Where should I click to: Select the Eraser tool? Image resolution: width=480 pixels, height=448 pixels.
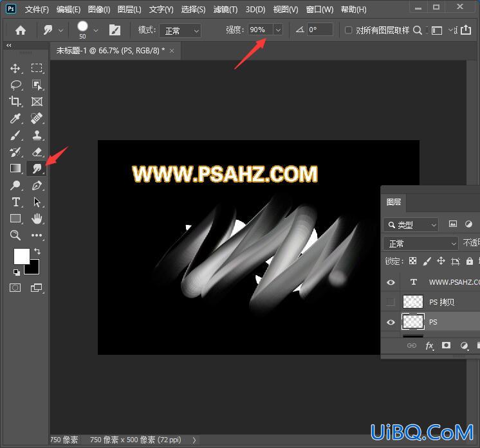click(x=37, y=152)
